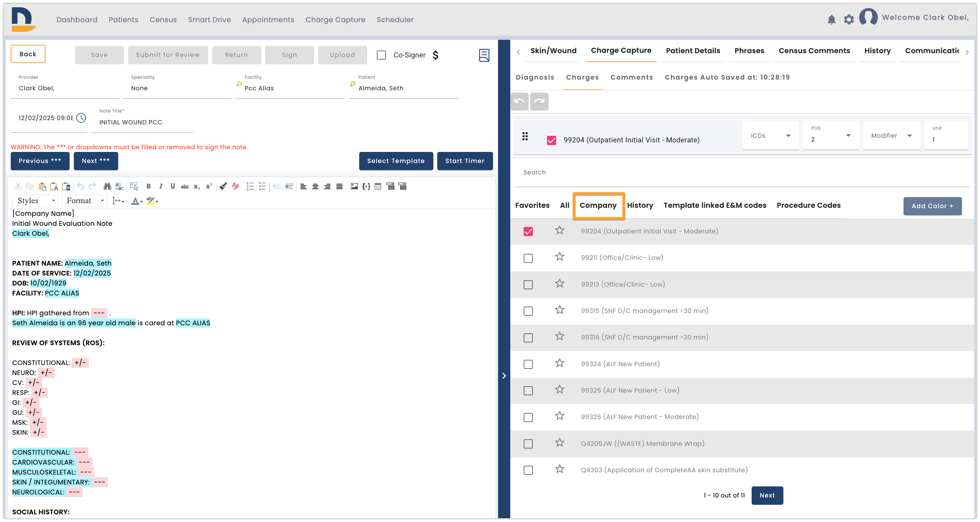The width and height of the screenshot is (980, 522).
Task: Check the 99316 SNF D/C management box
Action: (x=528, y=338)
